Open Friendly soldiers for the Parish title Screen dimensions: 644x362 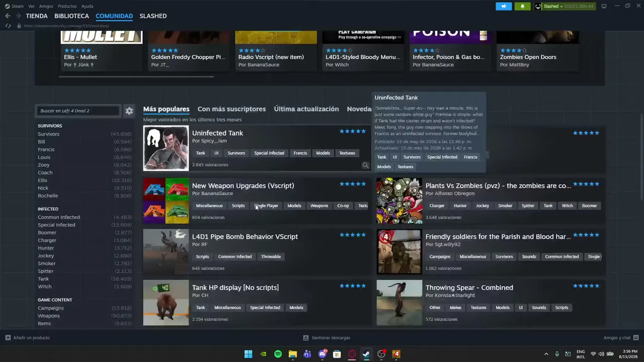[x=498, y=237]
